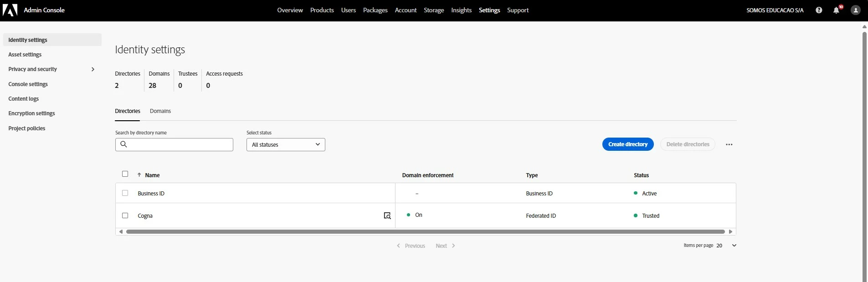Select Identity settings in sidebar
The image size is (868, 282).
tap(52, 40)
